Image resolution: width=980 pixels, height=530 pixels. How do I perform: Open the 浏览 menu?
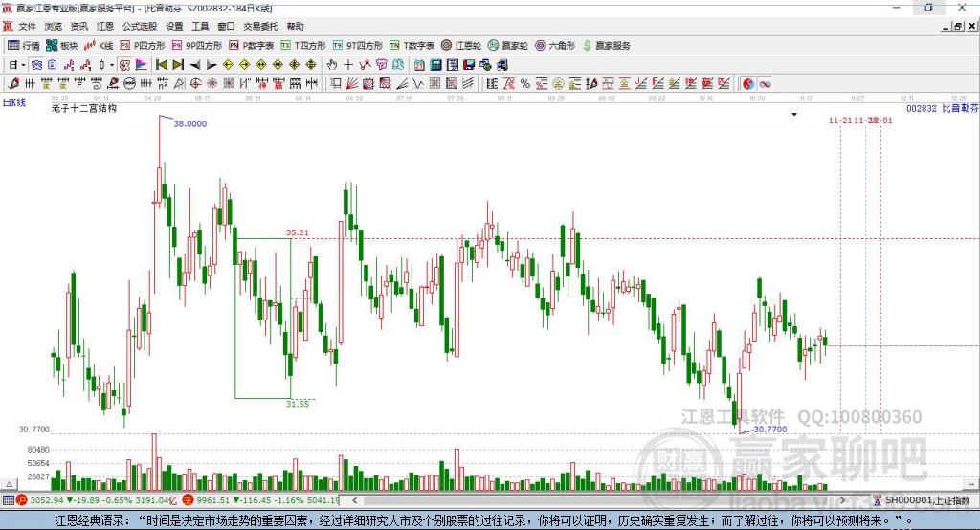pos(54,26)
